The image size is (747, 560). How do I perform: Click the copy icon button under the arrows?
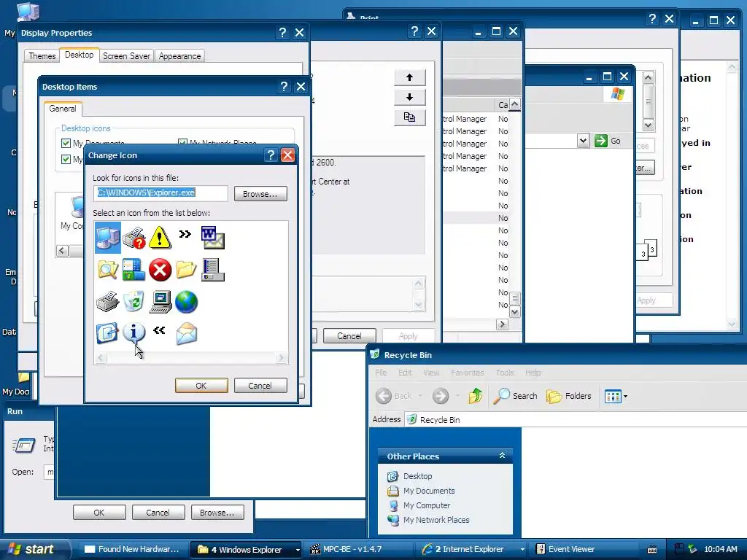410,117
